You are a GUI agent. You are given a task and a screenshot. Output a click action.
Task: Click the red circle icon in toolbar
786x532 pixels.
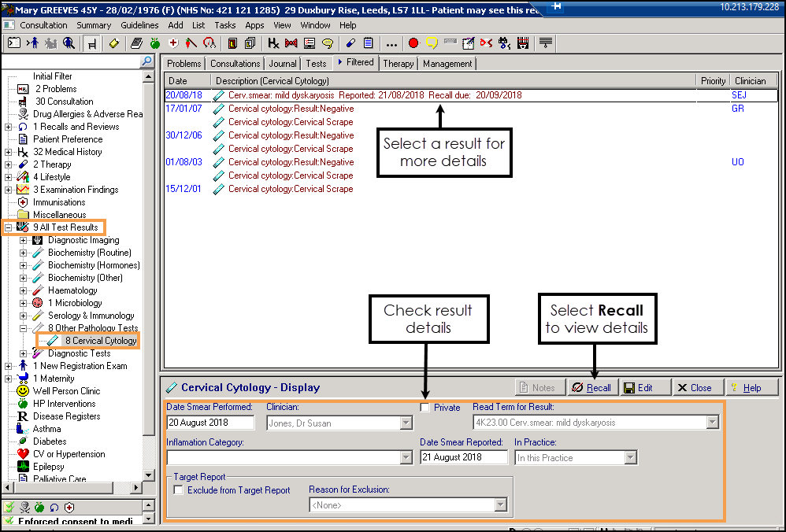413,43
